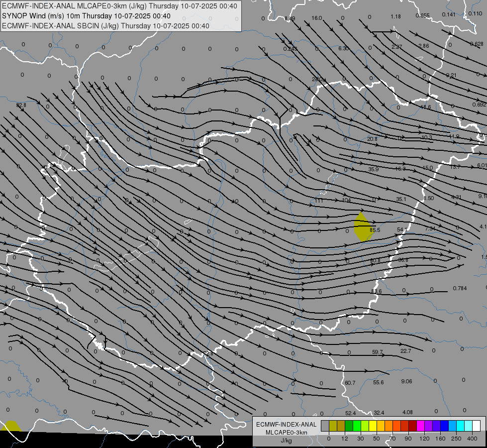Click legend scale label 250

click(x=456, y=439)
